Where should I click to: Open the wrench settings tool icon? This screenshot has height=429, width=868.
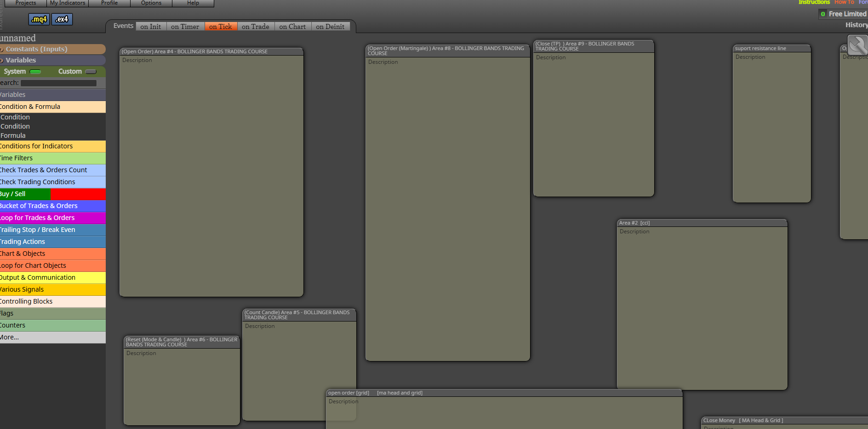click(x=857, y=45)
